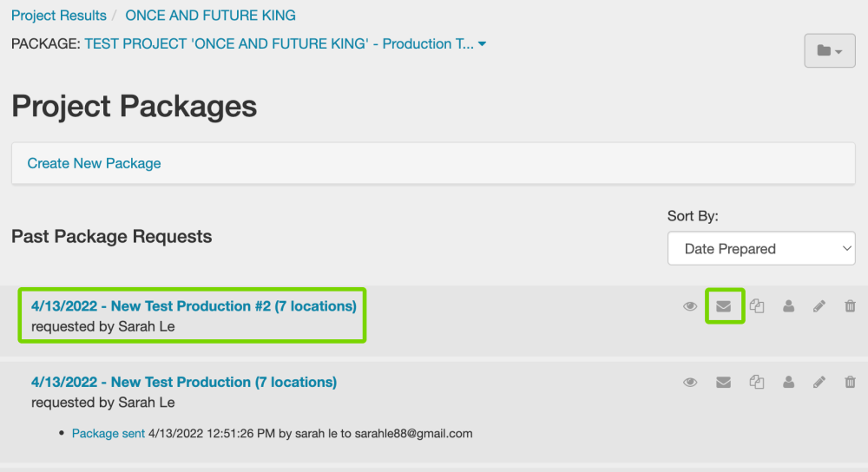Click person icon for New Test Production #2
The height and width of the screenshot is (472, 868).
point(788,306)
